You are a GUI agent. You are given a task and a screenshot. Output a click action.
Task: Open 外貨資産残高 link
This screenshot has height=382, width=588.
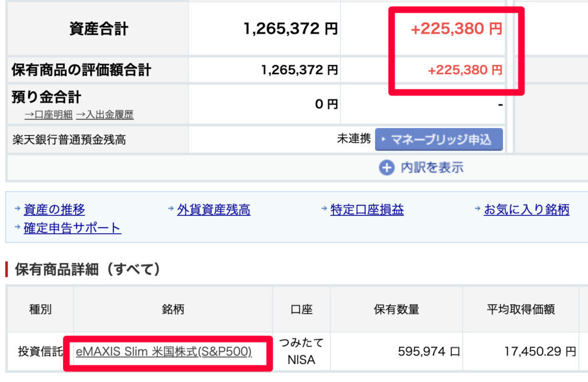[213, 210]
